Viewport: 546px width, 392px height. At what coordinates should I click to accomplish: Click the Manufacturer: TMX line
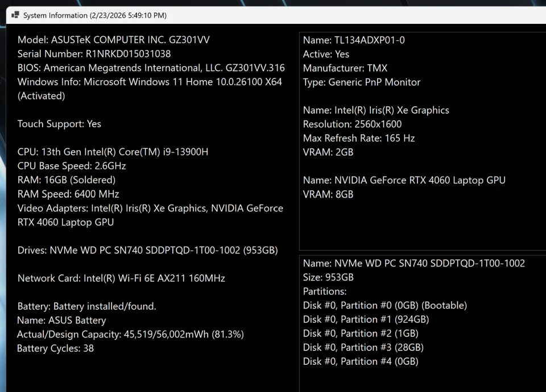point(345,68)
